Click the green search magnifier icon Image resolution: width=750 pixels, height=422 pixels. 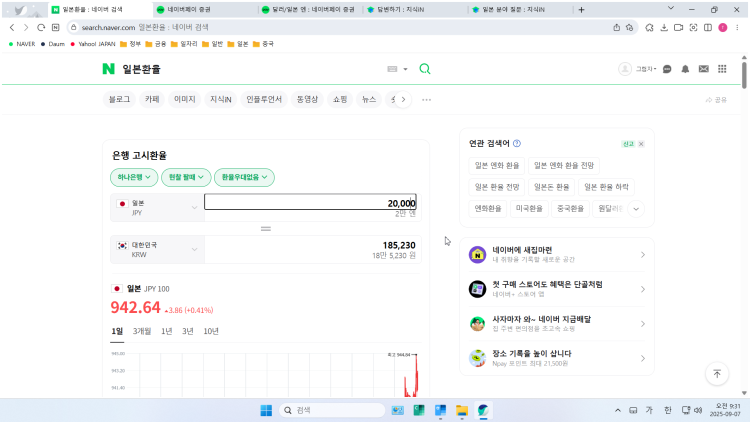(425, 69)
